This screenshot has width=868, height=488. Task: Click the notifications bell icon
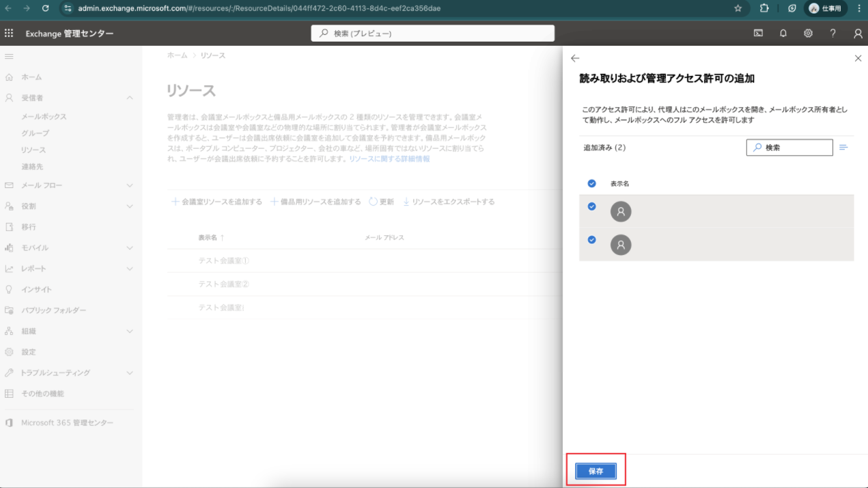pyautogui.click(x=783, y=33)
